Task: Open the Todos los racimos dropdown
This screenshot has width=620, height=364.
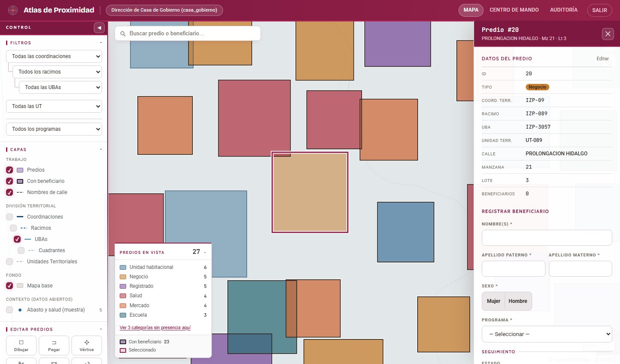Action: tap(57, 72)
